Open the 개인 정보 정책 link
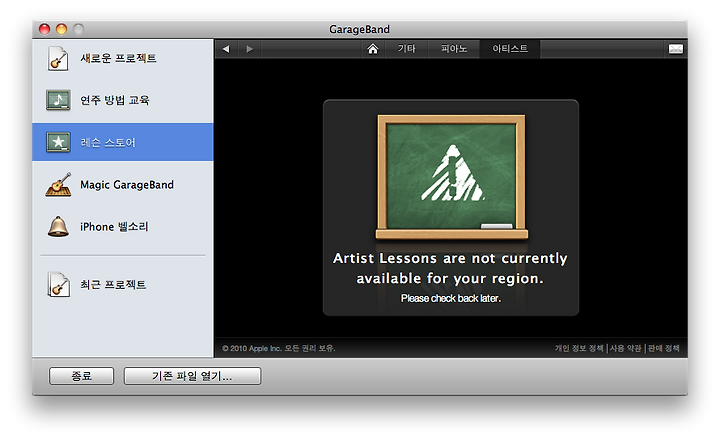The image size is (720, 440). tap(579, 348)
